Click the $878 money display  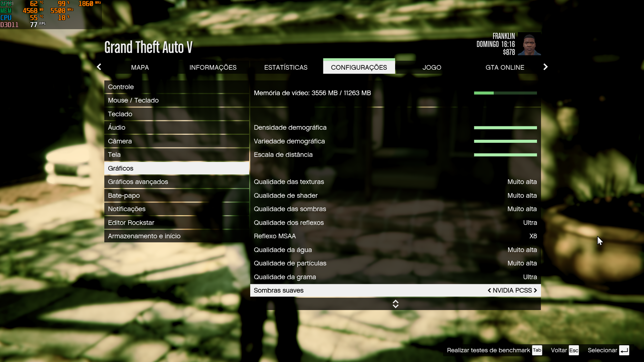[509, 52]
